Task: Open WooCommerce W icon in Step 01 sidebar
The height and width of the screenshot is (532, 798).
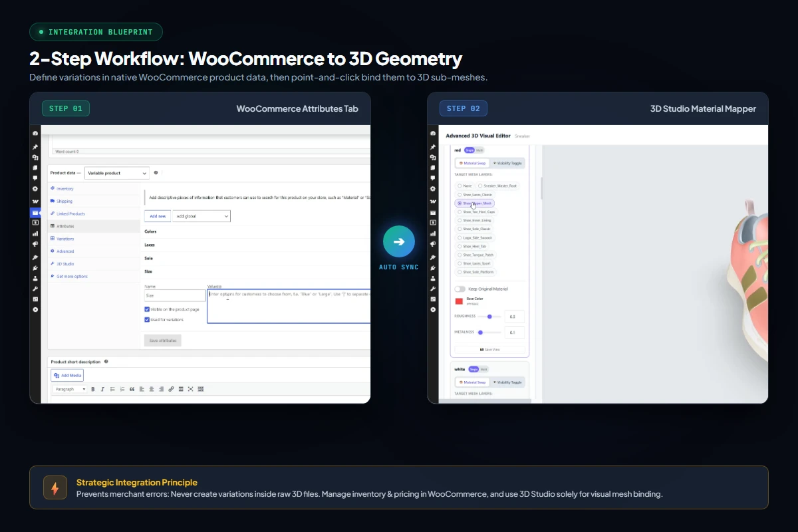Action: click(35, 201)
